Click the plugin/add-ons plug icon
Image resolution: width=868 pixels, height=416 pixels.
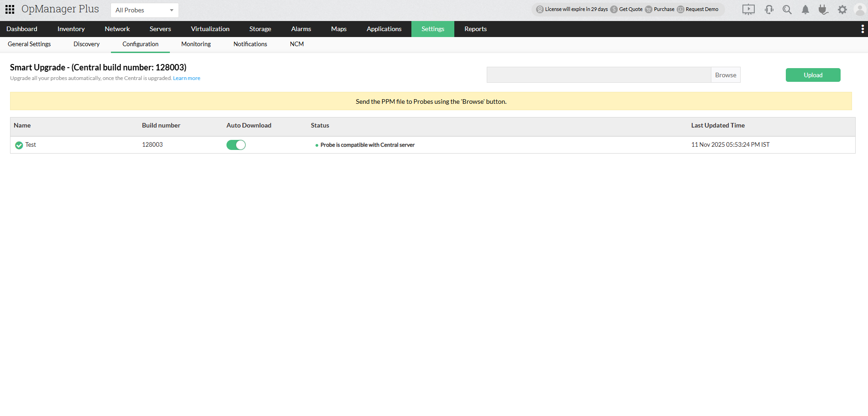point(823,9)
